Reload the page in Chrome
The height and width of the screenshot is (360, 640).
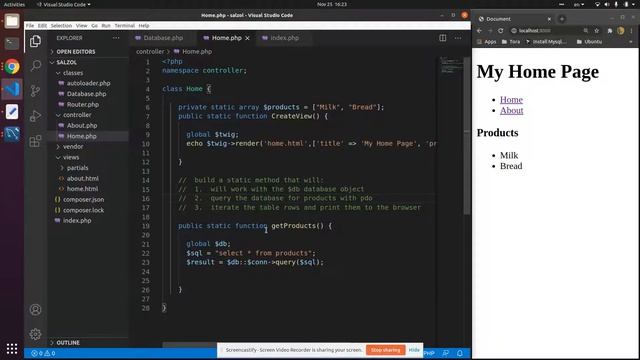pyautogui.click(x=501, y=31)
